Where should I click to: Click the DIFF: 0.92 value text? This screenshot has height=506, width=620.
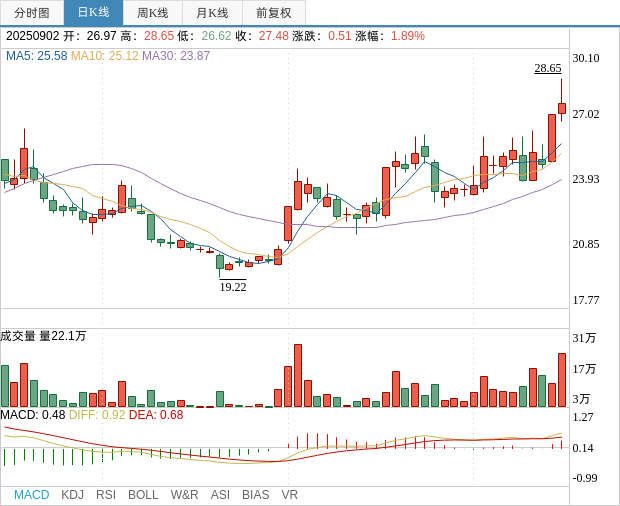pos(97,415)
